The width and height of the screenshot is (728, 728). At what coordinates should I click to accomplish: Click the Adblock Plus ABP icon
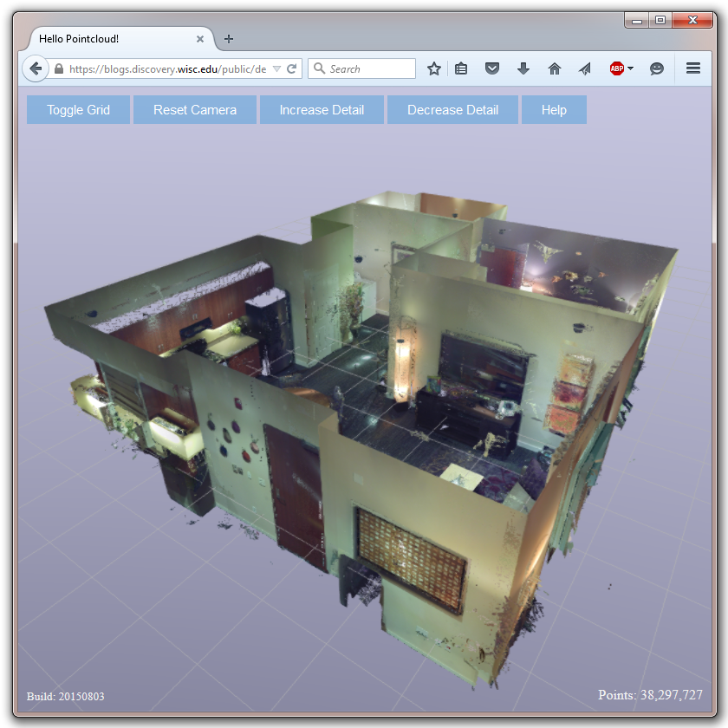pyautogui.click(x=616, y=68)
